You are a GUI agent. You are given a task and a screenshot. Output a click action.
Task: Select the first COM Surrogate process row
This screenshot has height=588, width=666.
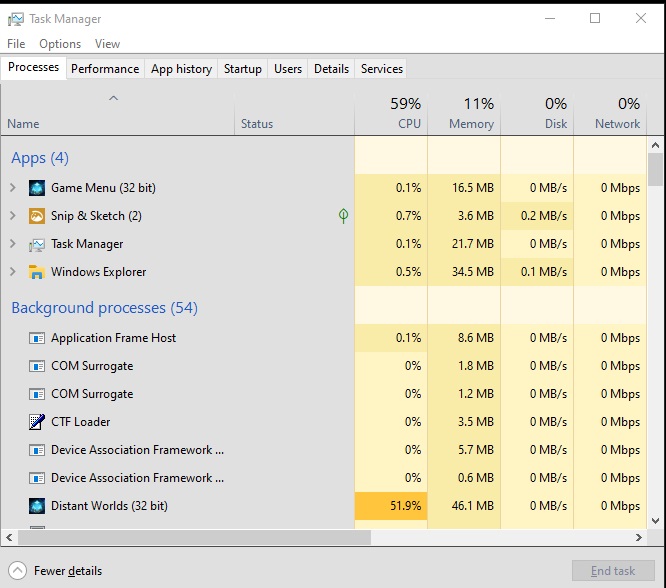pyautogui.click(x=92, y=366)
